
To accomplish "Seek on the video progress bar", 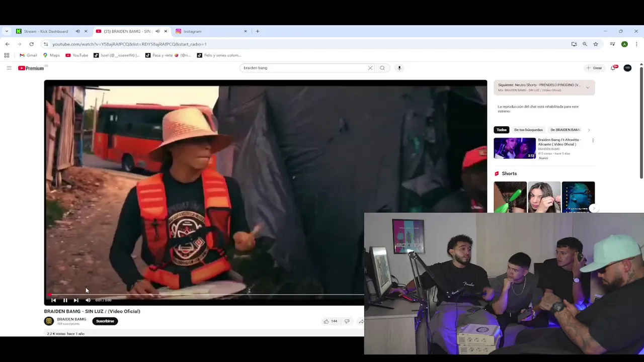I will (x=206, y=295).
